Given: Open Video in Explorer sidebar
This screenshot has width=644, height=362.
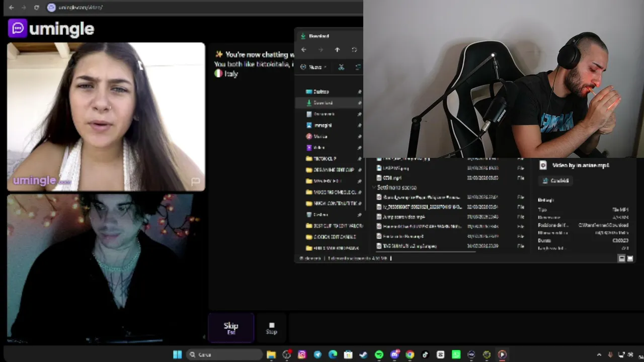Looking at the screenshot, I should click(x=315, y=147).
